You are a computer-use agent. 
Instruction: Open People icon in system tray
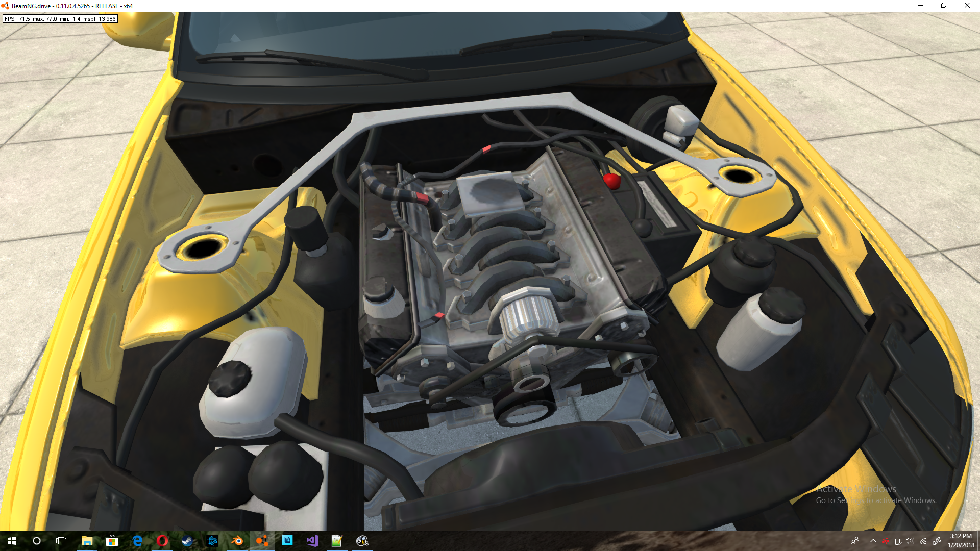point(855,541)
